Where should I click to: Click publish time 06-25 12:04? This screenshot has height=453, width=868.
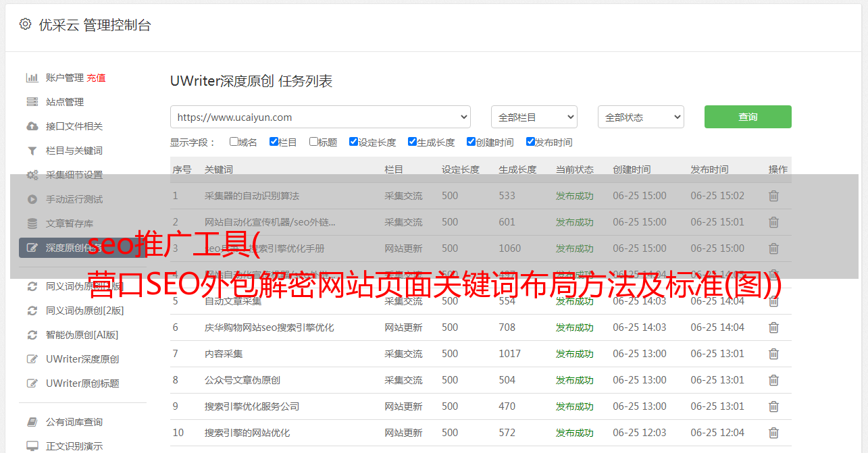point(717,433)
